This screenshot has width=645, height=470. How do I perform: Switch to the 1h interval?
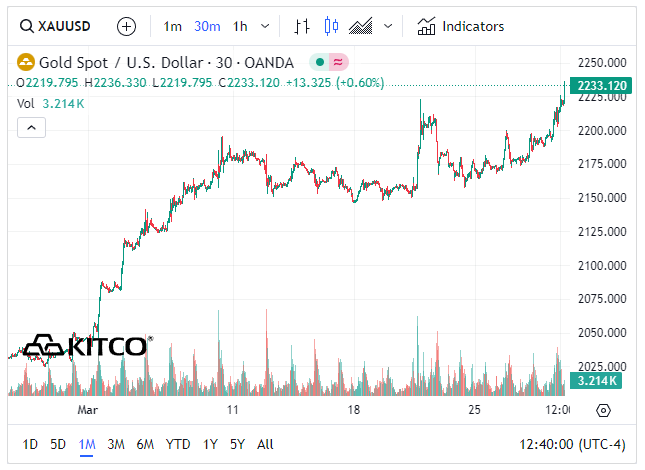tap(240, 26)
